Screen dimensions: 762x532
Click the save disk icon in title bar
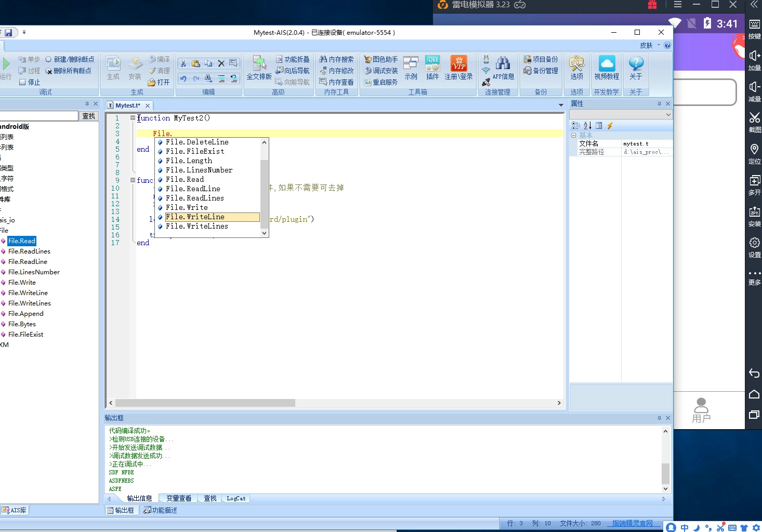(x=8, y=32)
